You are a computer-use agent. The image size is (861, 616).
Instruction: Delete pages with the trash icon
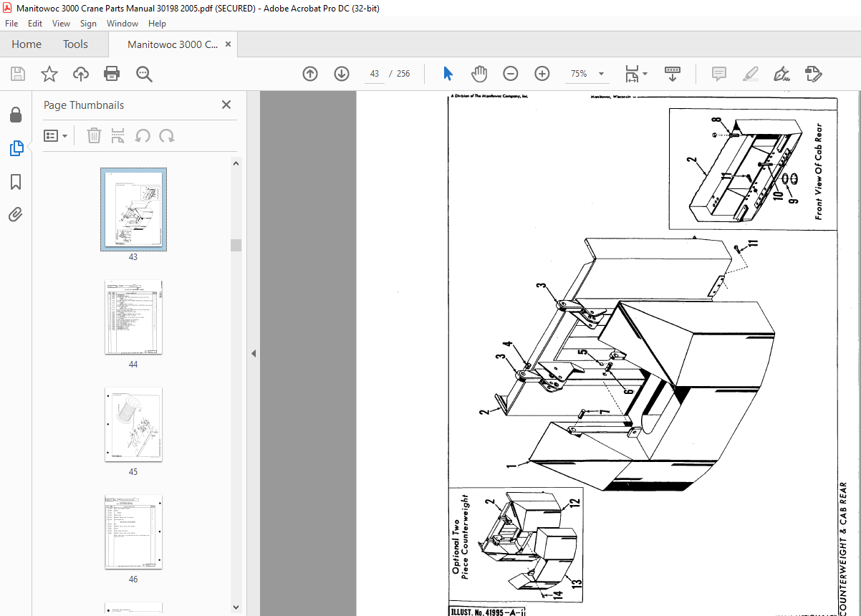94,135
